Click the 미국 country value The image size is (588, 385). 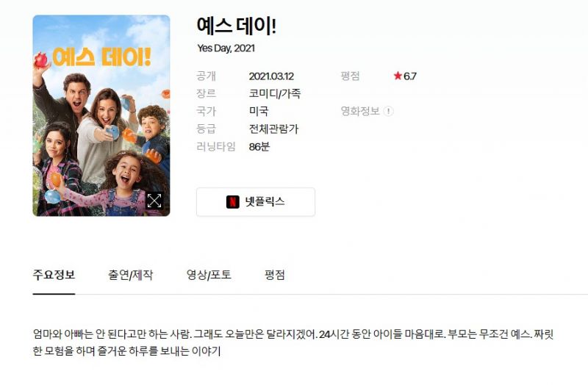(x=259, y=111)
